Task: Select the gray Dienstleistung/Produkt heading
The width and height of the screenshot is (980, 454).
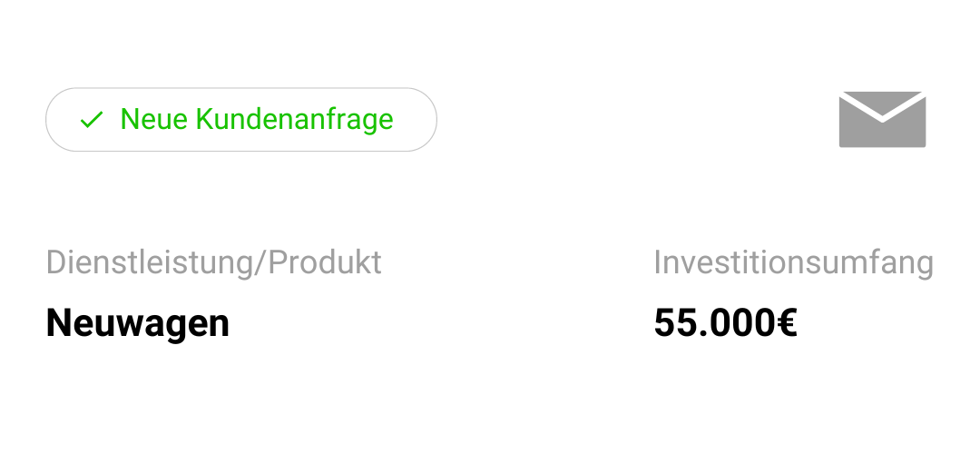Action: [214, 262]
